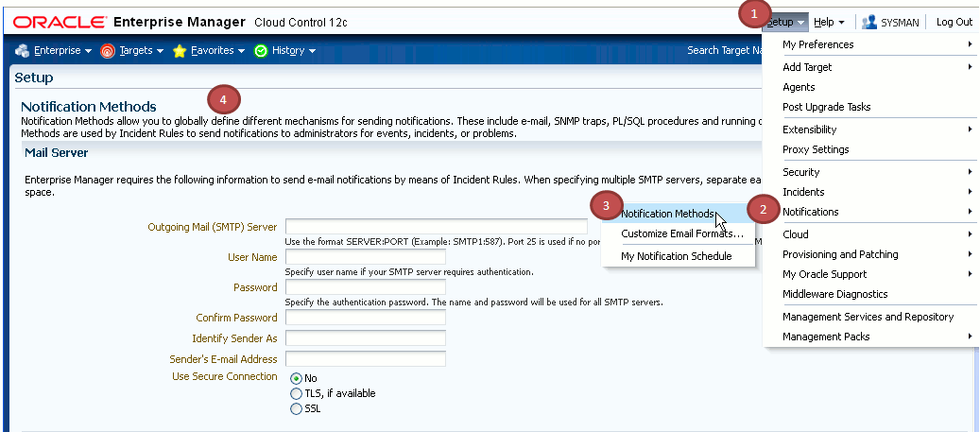Select Add Target menu item
Image resolution: width=980 pixels, height=432 pixels.
(x=807, y=67)
